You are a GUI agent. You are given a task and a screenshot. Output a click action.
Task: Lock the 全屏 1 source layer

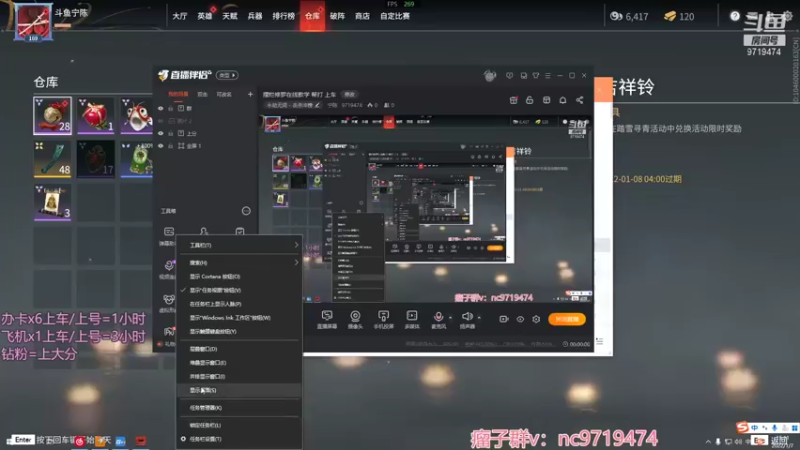[170, 146]
